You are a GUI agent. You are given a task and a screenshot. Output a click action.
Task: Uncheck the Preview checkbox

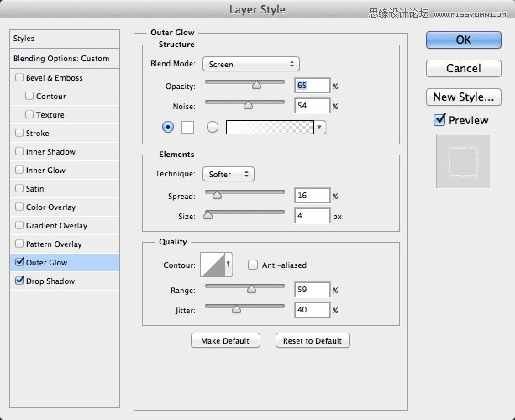coord(439,120)
